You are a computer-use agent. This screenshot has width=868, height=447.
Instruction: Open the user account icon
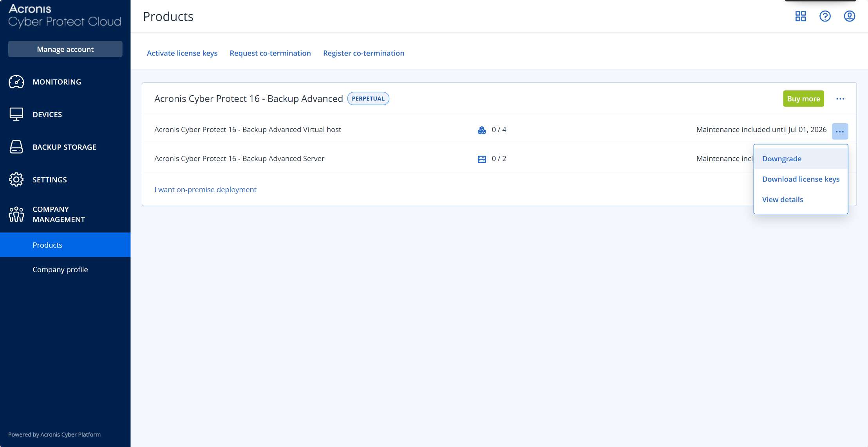point(849,16)
